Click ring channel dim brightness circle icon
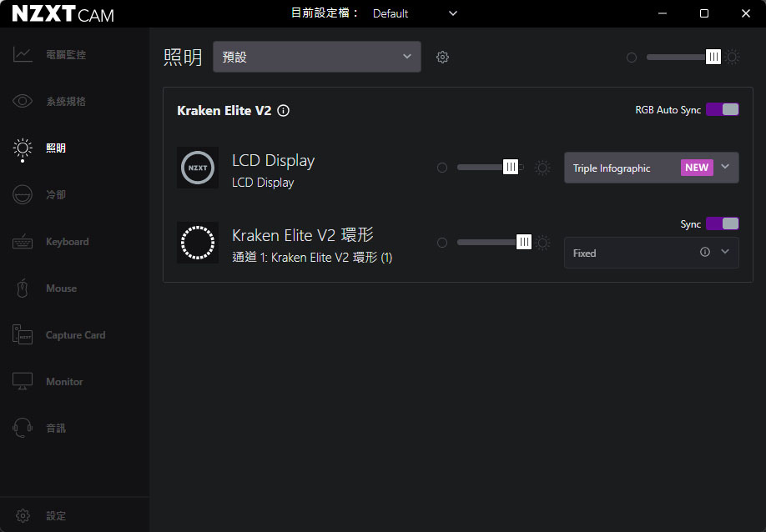 [442, 243]
